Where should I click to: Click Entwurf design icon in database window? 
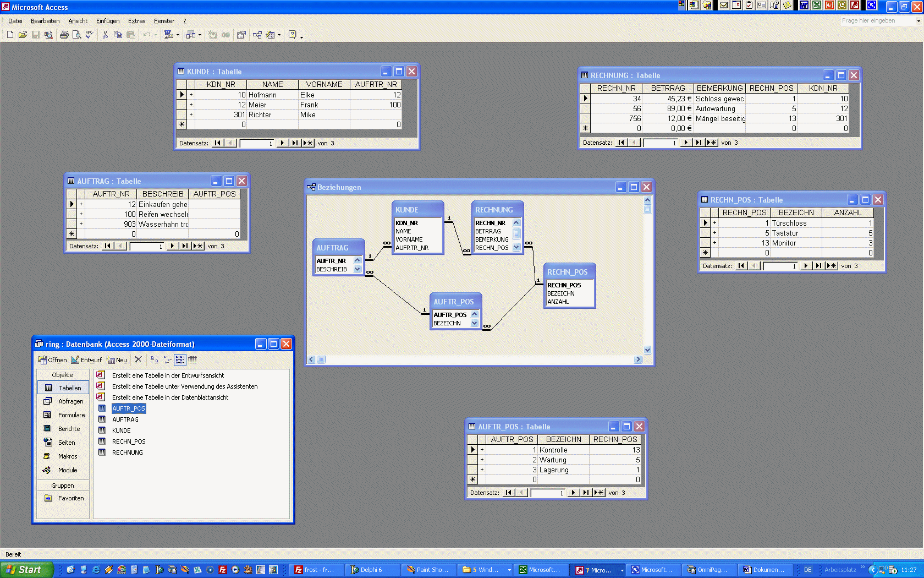pyautogui.click(x=86, y=360)
